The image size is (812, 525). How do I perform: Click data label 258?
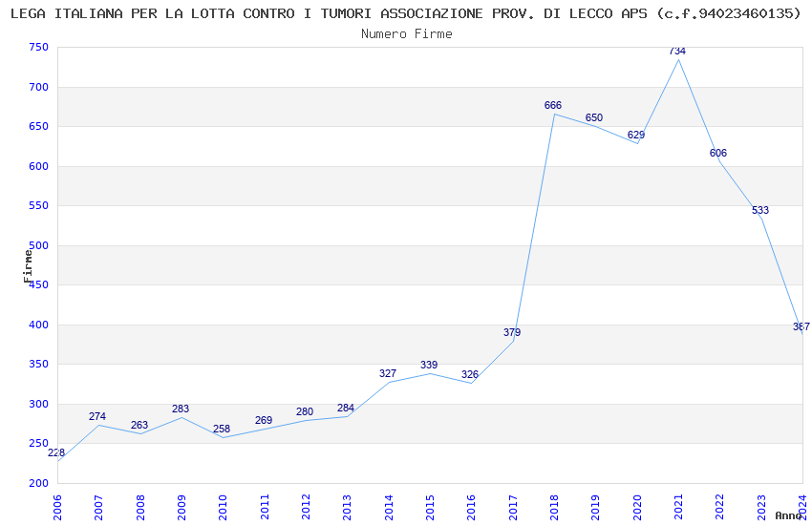pyautogui.click(x=222, y=429)
